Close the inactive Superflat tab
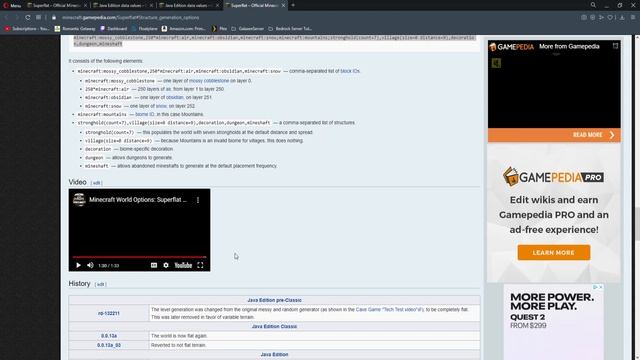 [x=85, y=5]
